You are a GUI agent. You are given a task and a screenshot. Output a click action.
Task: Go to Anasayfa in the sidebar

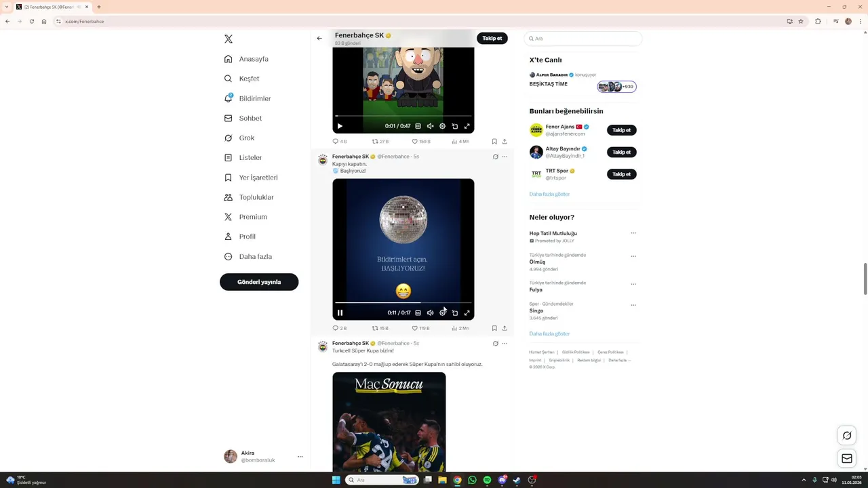247,59
